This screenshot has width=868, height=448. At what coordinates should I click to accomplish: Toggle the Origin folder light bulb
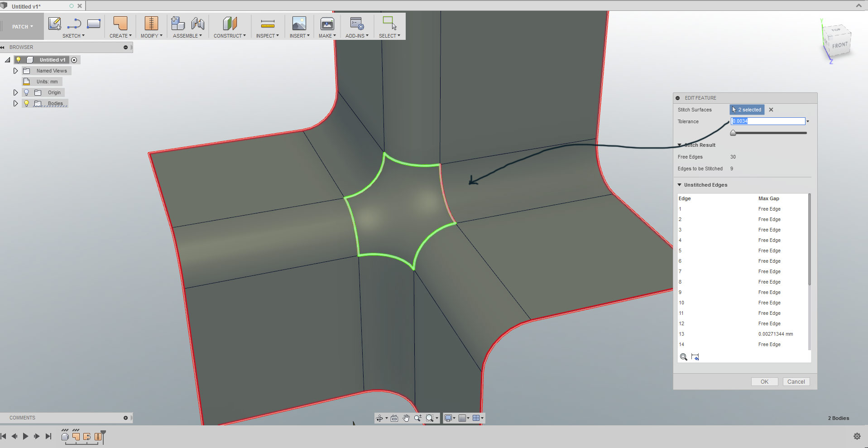(x=27, y=92)
